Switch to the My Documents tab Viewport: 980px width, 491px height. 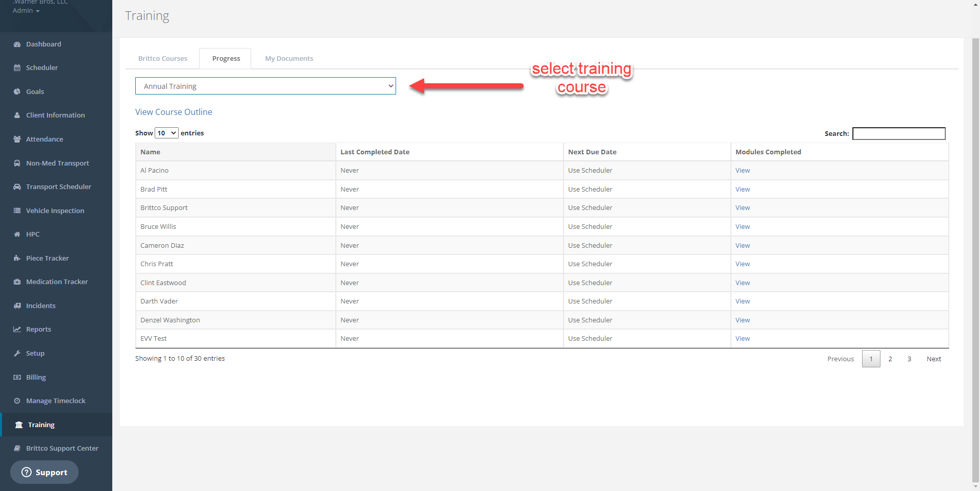point(289,59)
